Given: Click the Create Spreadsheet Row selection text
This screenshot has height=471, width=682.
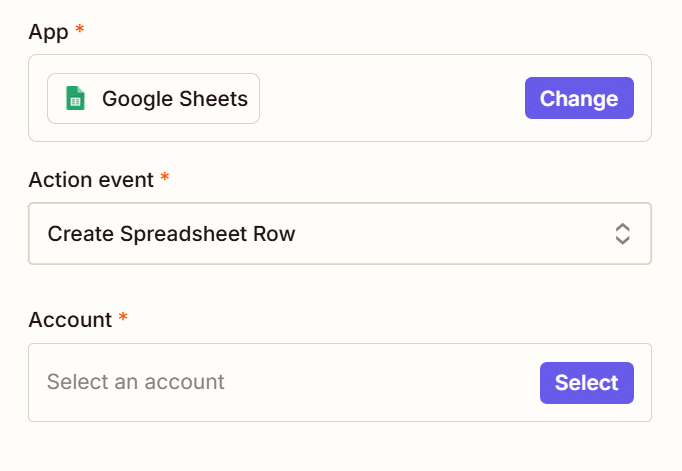Looking at the screenshot, I should (171, 234).
